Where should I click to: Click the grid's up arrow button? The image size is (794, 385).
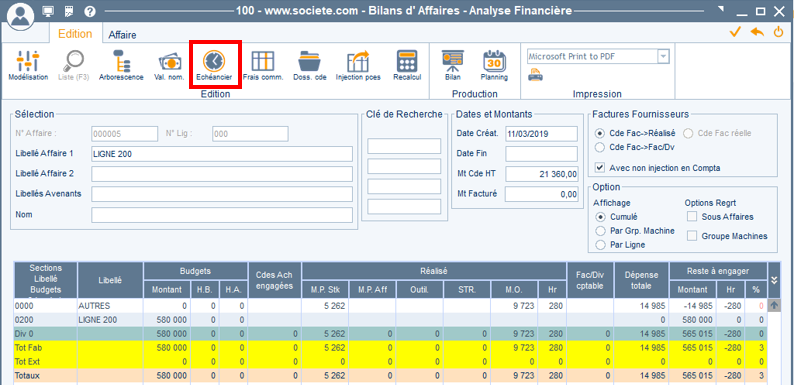774,305
